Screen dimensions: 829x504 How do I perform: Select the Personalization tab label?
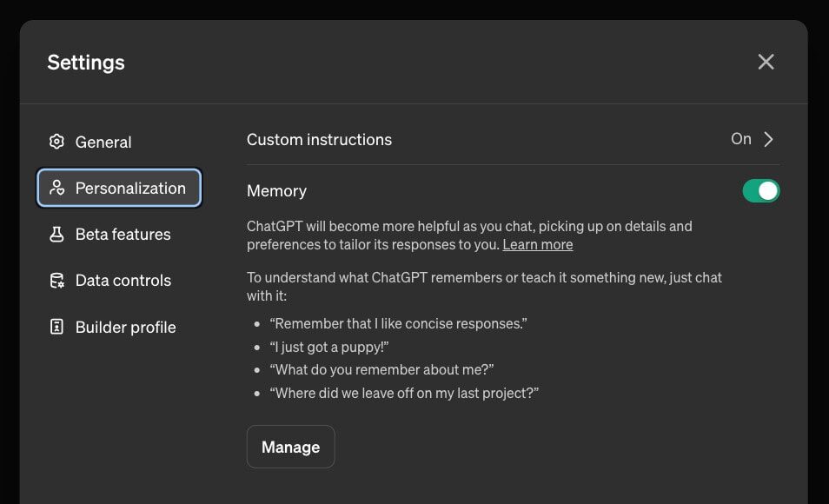click(130, 188)
